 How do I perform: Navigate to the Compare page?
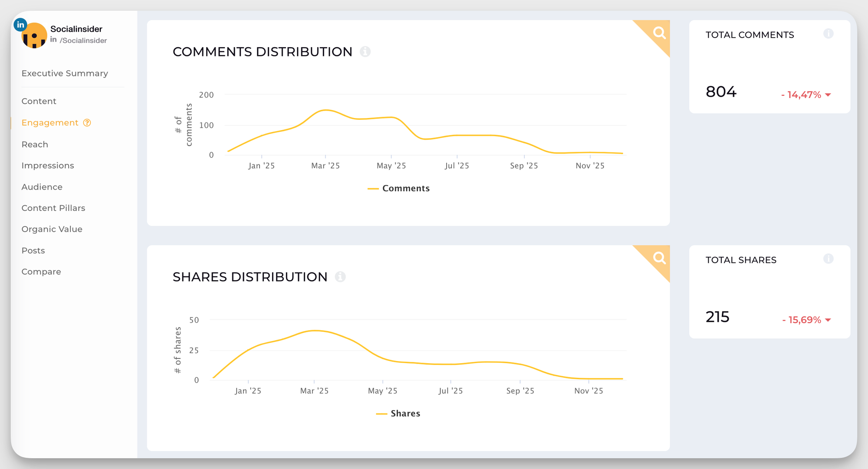tap(41, 272)
